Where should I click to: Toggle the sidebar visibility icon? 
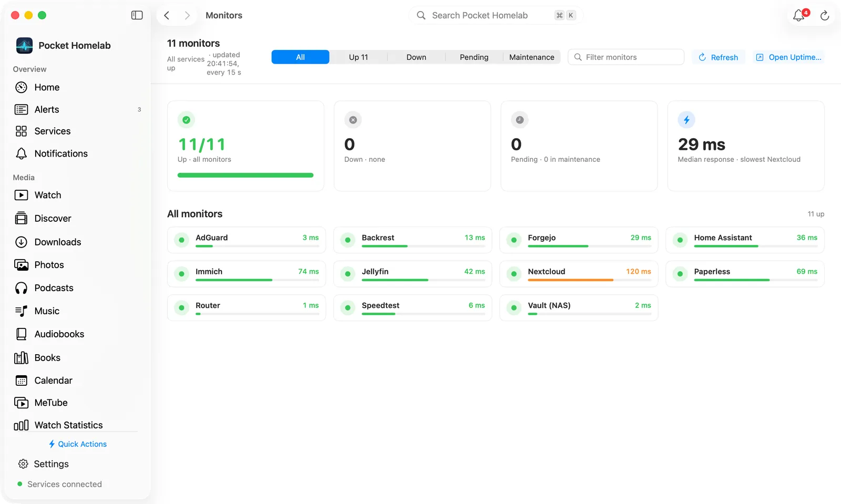[x=137, y=15]
